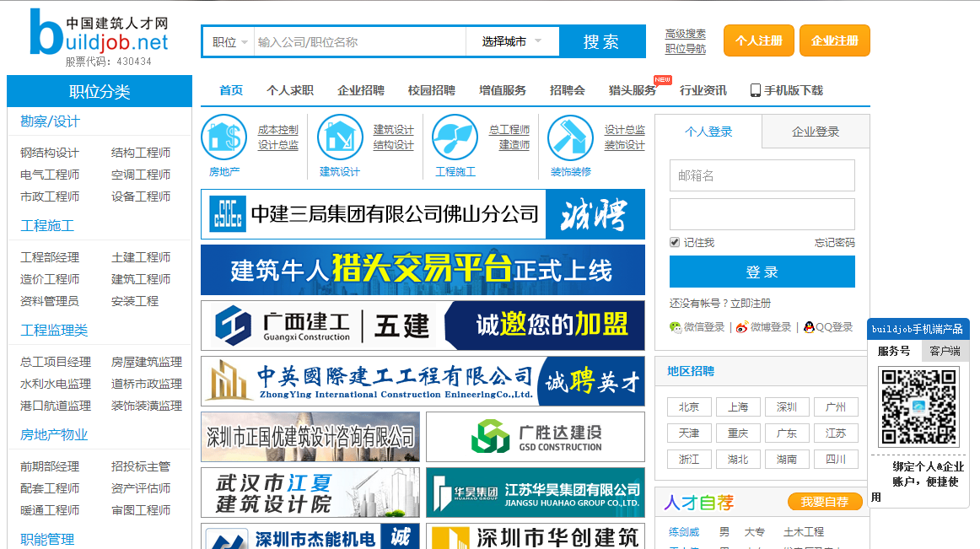980x549 pixels.
Task: Open the 高级搜索 link
Action: pyautogui.click(x=686, y=34)
